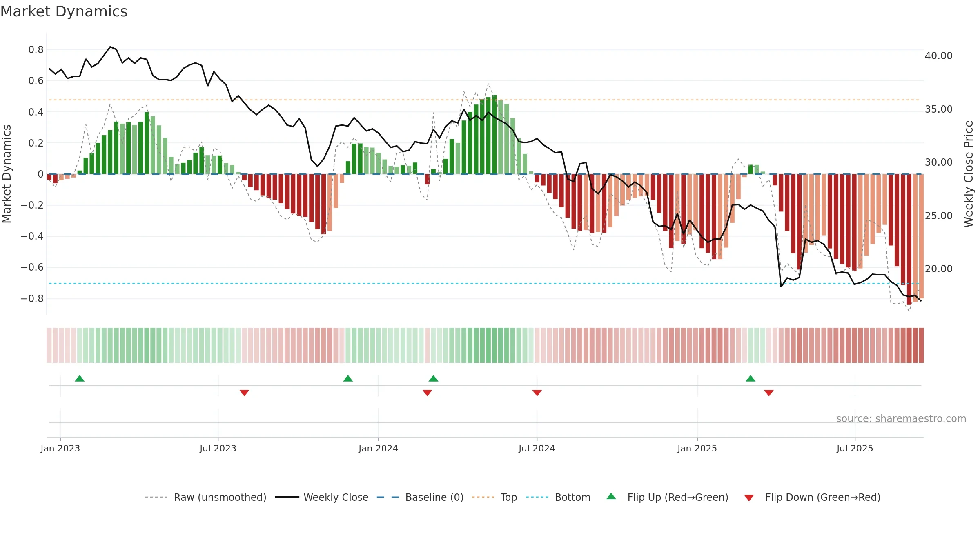980x551 pixels.
Task: Click the Market Dynamics chart title
Action: [x=64, y=11]
